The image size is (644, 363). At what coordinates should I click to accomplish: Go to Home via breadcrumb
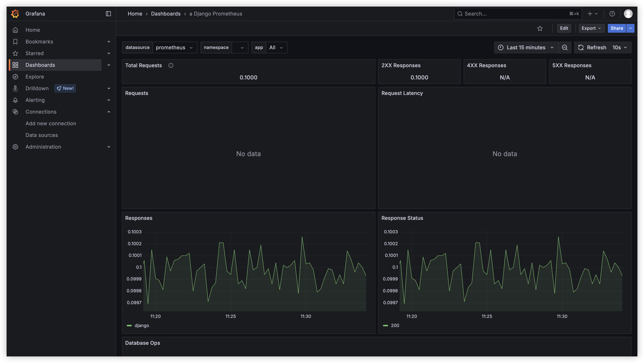pyautogui.click(x=135, y=14)
